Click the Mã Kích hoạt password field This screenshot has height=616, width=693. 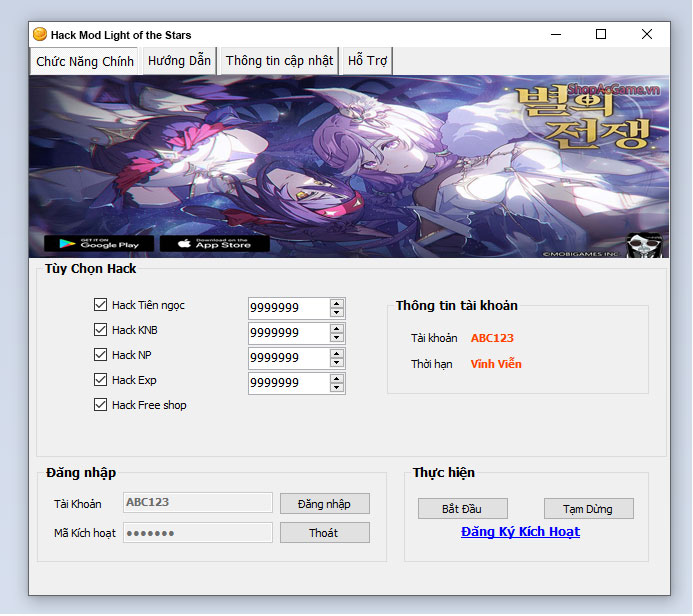click(198, 533)
